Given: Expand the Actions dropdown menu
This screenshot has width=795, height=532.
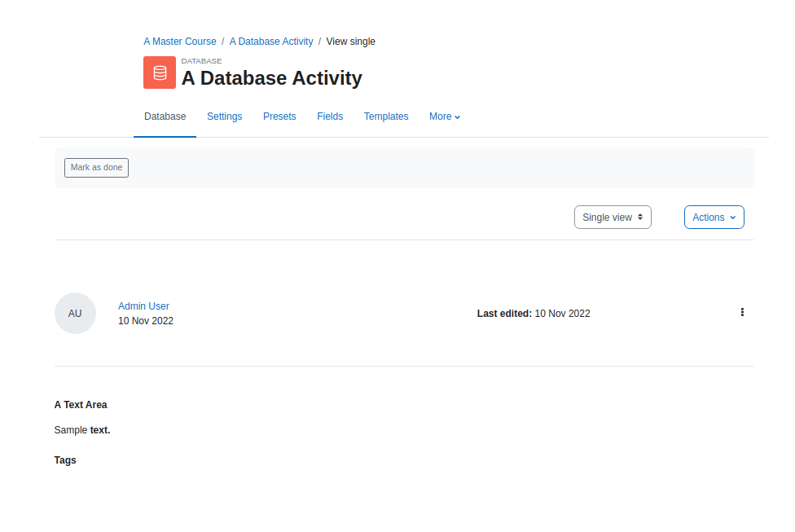Looking at the screenshot, I should [714, 217].
